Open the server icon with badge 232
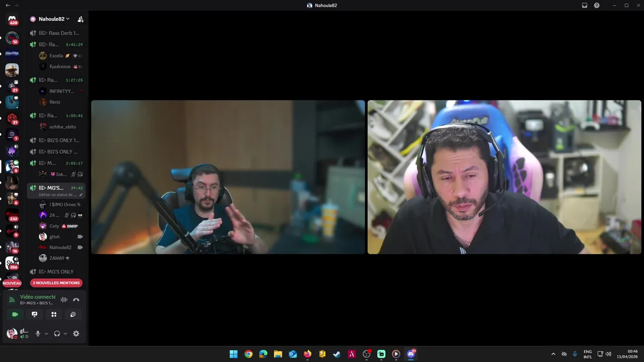 pos(12,215)
